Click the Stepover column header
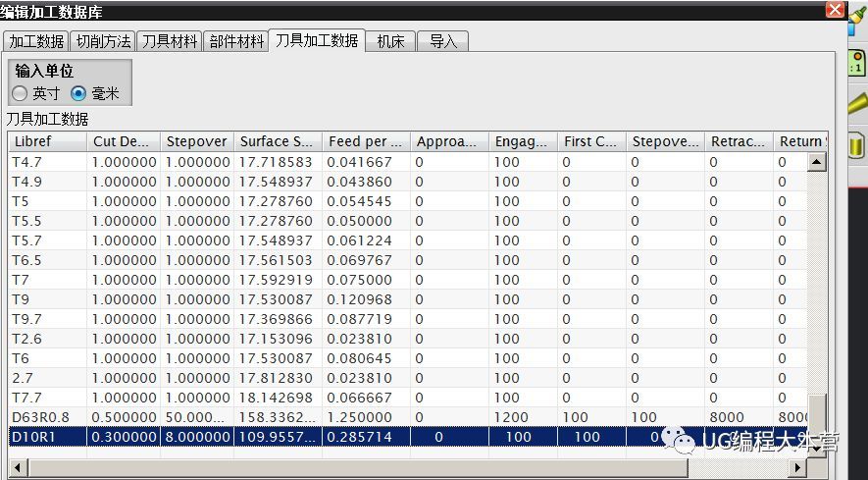This screenshot has height=480, width=868. 197,141
